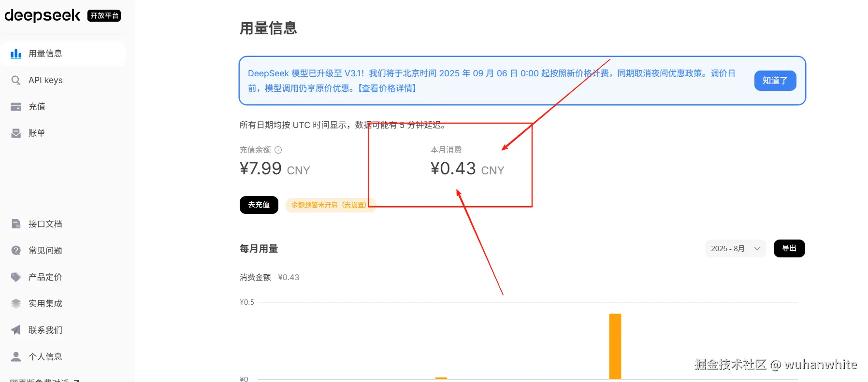Open the 接口文档 document icon

(16, 224)
